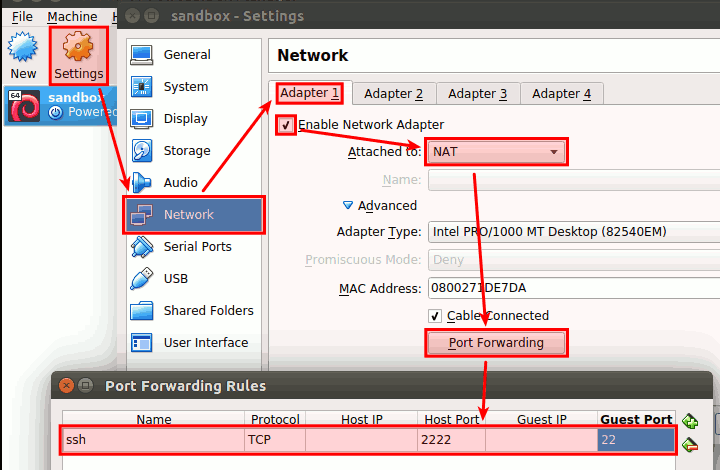
Task: Open the Serial Ports category
Action: click(x=193, y=247)
